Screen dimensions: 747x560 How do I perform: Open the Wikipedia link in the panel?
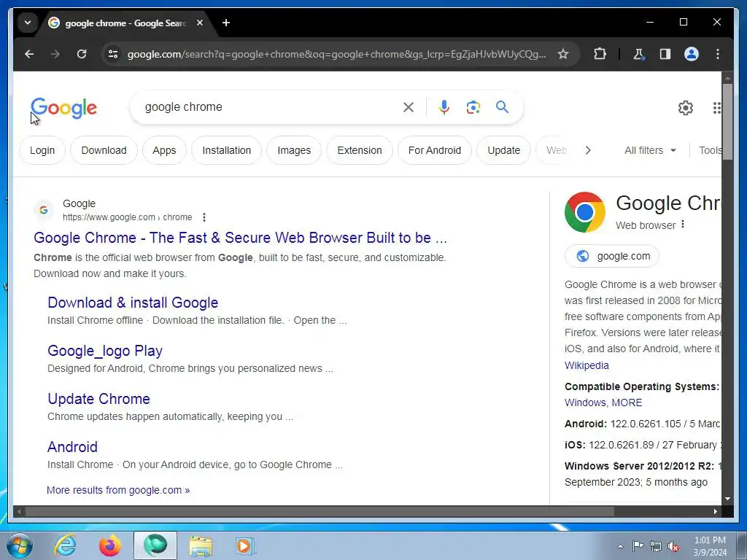[587, 365]
